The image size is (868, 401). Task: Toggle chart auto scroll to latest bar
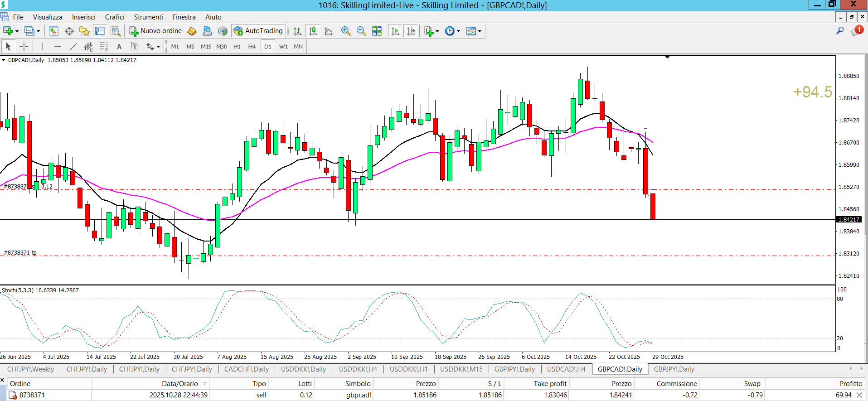[x=395, y=31]
